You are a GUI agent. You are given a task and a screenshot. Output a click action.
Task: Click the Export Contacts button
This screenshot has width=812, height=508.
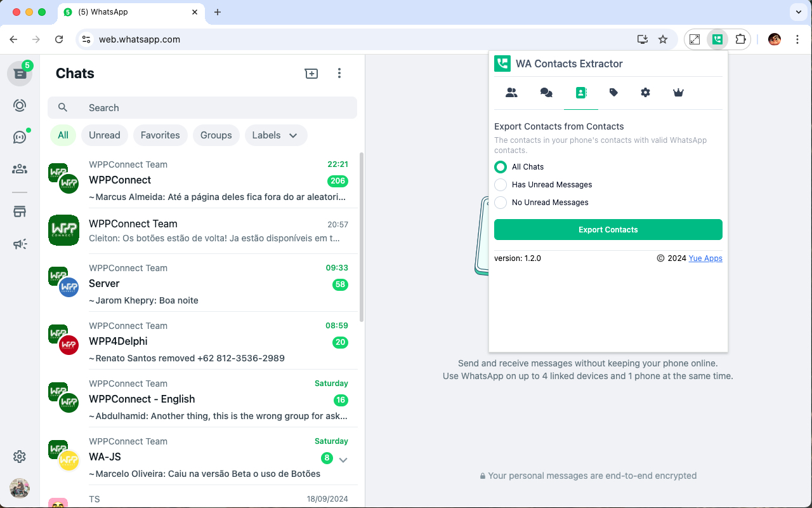pos(608,230)
